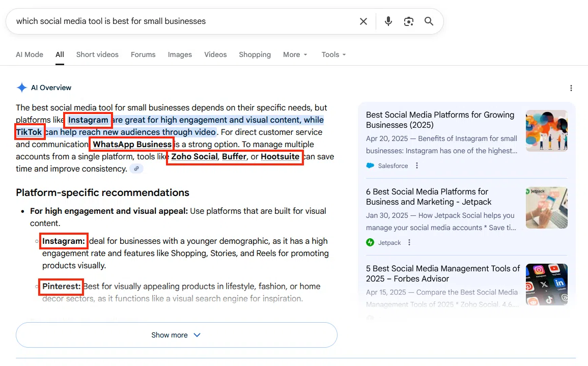Open '6 Best Social Media Platforms' Jetpack result
Viewport: 588px width, 366px height.
point(429,196)
